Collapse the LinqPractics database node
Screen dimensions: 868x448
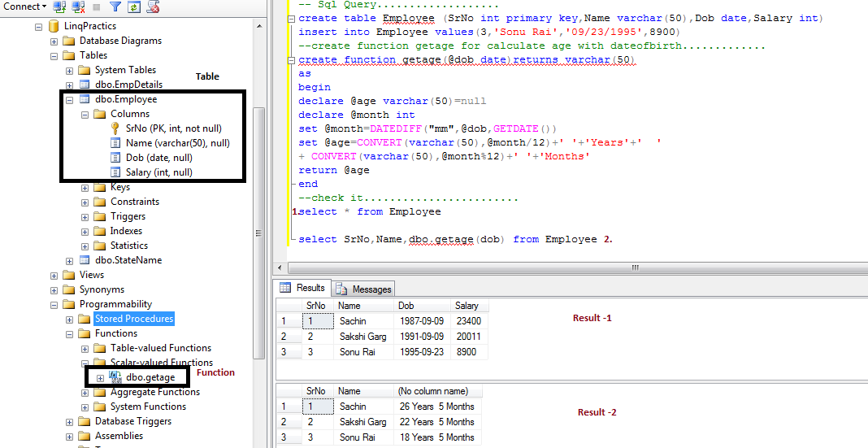click(39, 26)
